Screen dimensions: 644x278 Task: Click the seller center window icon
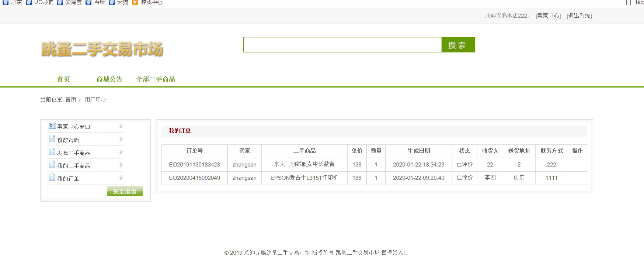pos(52,126)
